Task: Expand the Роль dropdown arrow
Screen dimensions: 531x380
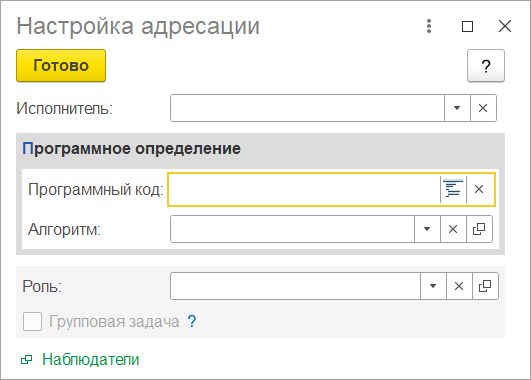Action: [x=433, y=286]
